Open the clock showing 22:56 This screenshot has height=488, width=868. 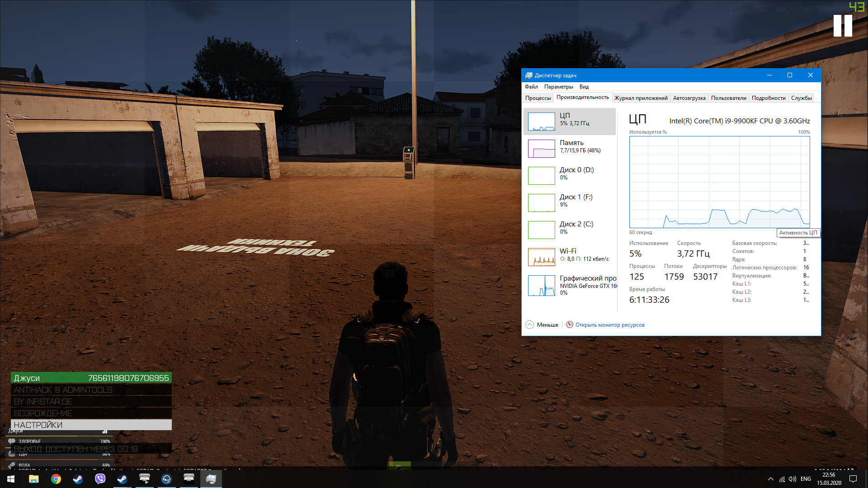click(x=829, y=479)
